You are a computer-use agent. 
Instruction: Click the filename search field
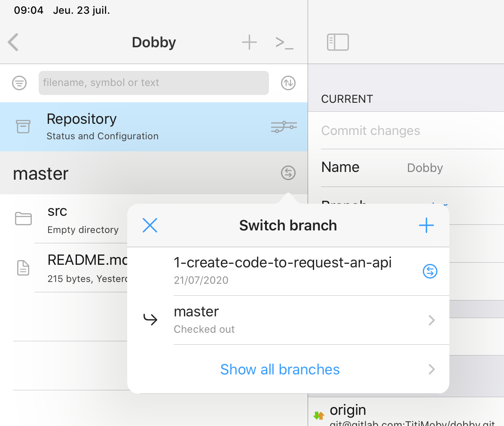(x=153, y=83)
